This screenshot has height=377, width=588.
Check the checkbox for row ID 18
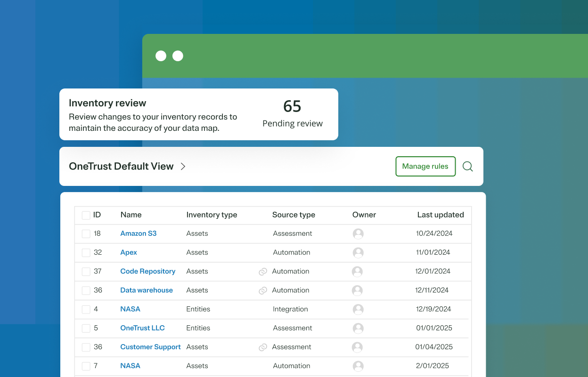click(85, 233)
